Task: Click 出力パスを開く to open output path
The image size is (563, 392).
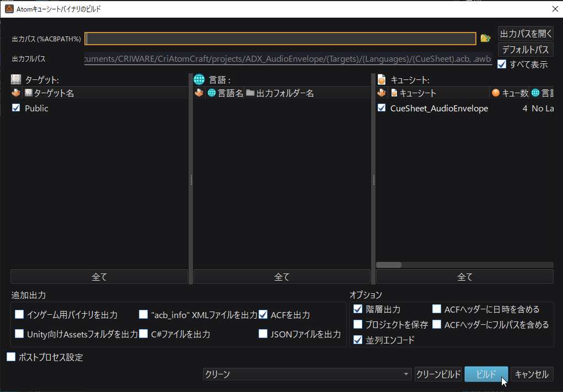Action: point(525,33)
